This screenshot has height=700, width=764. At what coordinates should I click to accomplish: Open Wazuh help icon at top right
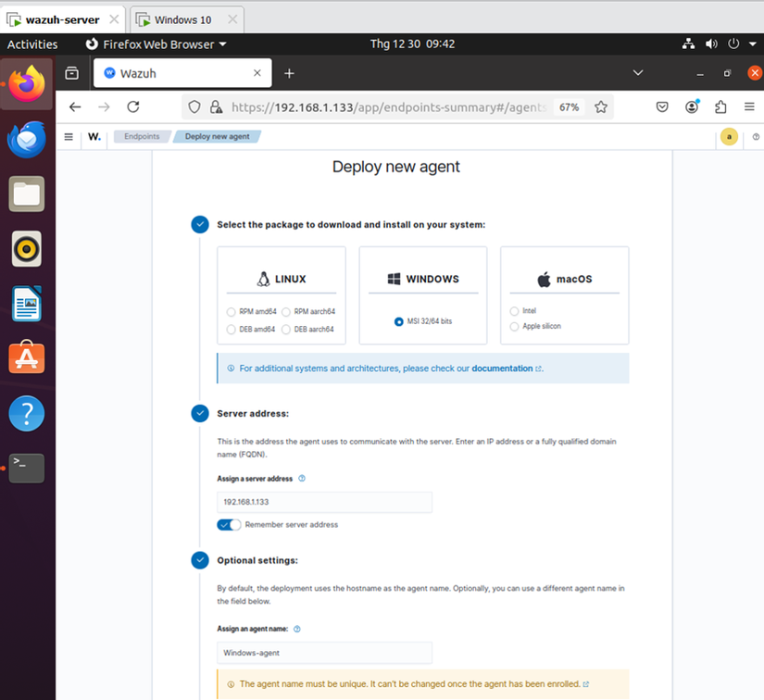756,137
